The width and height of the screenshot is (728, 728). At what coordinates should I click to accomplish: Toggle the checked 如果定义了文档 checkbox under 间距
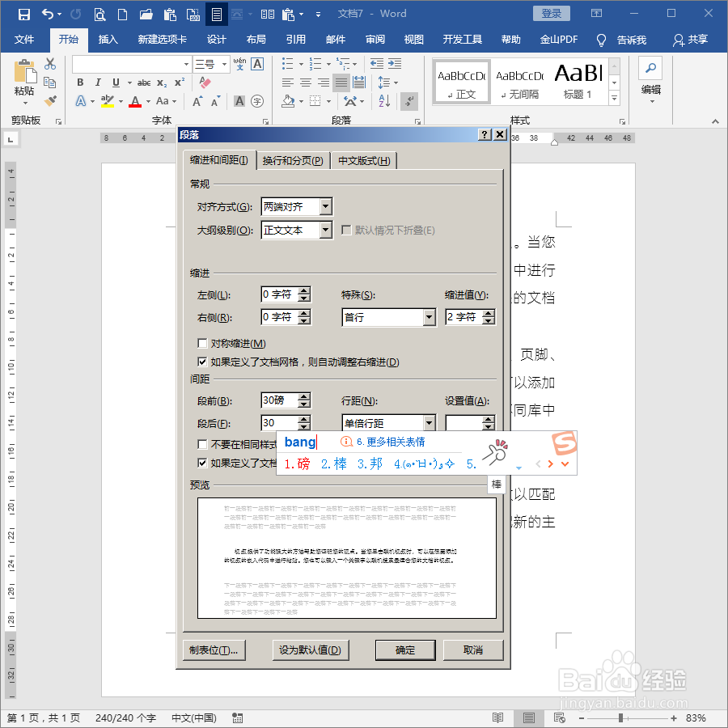(202, 463)
